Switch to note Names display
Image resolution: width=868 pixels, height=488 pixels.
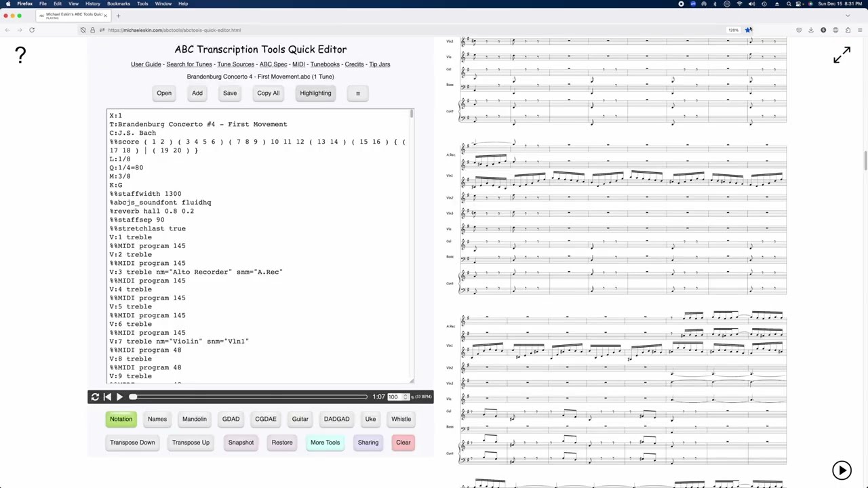157,419
